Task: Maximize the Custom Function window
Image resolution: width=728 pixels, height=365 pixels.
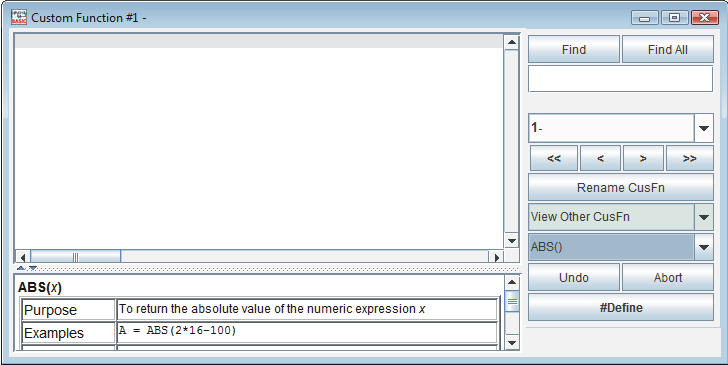Action: pyautogui.click(x=674, y=18)
